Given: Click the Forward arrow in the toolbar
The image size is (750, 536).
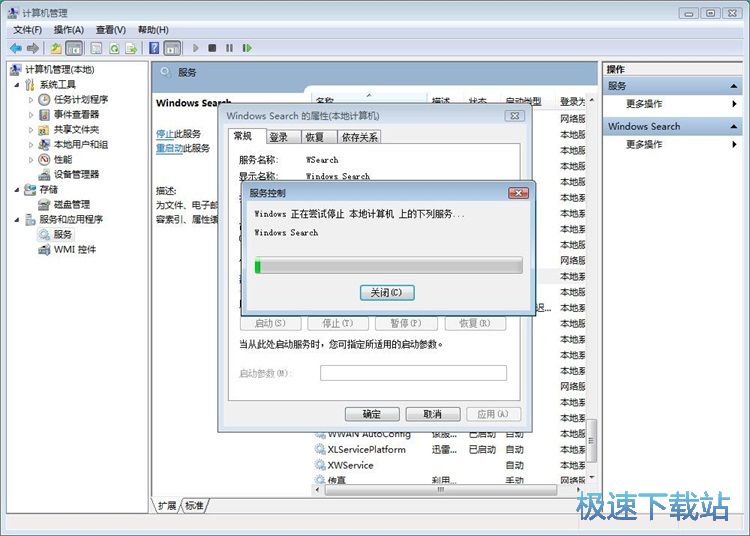Looking at the screenshot, I should [33, 48].
